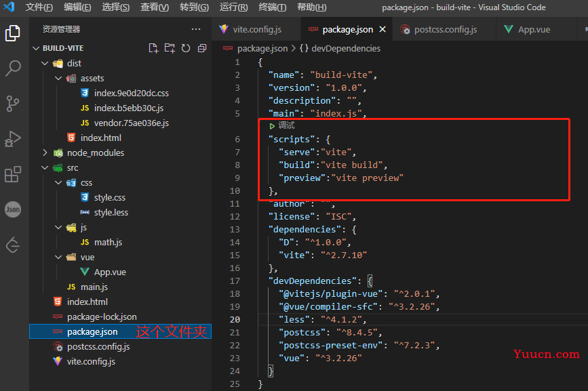Viewport: 588px width, 391px height.
Task: Open the 查看(V) menu
Action: [x=155, y=7]
